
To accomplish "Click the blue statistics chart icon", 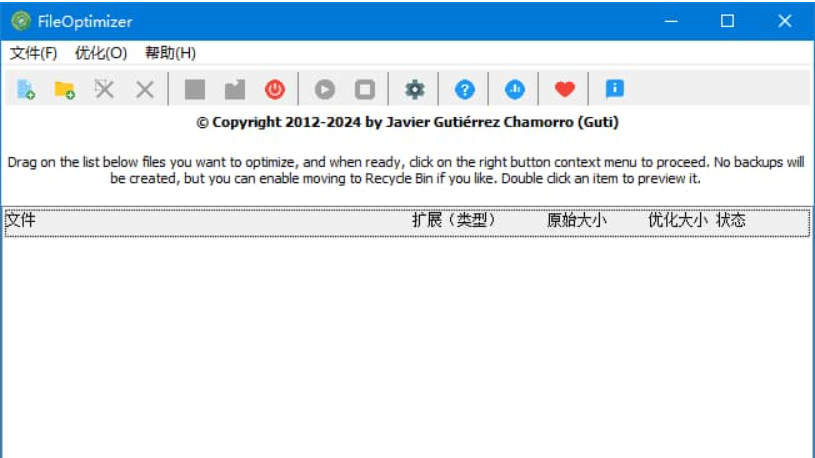I will pyautogui.click(x=515, y=89).
